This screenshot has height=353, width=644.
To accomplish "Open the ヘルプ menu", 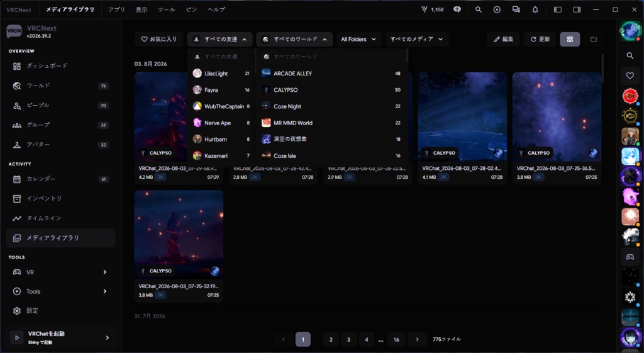I will click(x=216, y=9).
